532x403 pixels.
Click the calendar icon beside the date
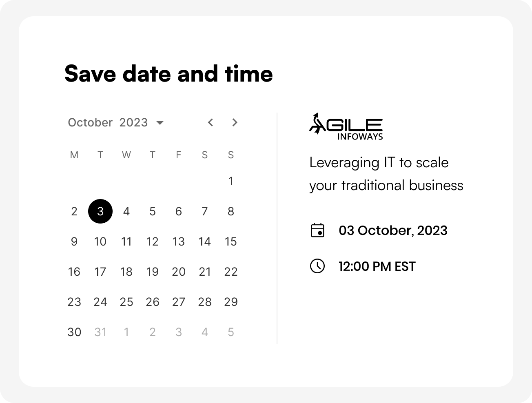tap(317, 230)
